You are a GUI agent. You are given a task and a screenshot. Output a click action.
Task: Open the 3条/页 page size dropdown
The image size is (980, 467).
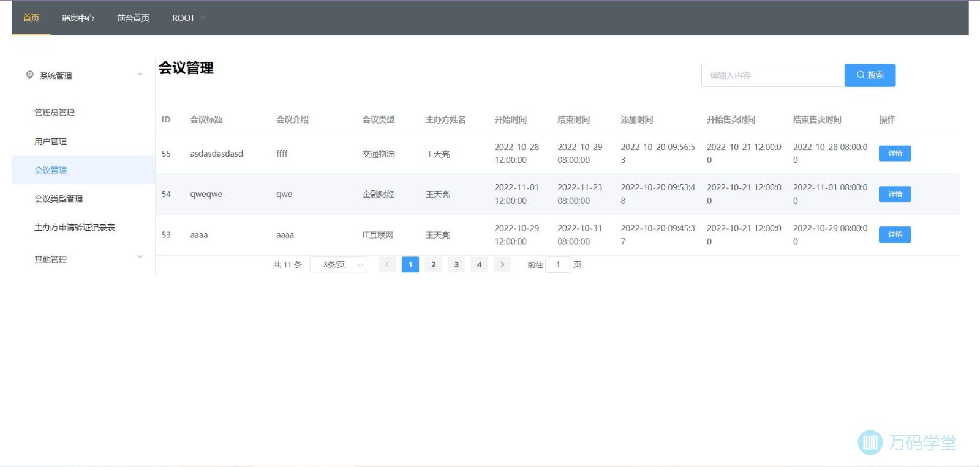pos(339,264)
